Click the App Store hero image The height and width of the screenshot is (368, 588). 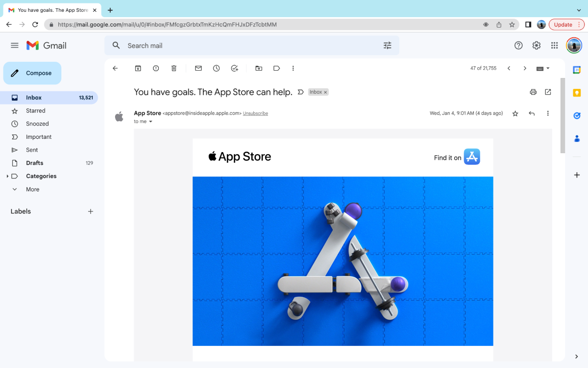(x=343, y=261)
